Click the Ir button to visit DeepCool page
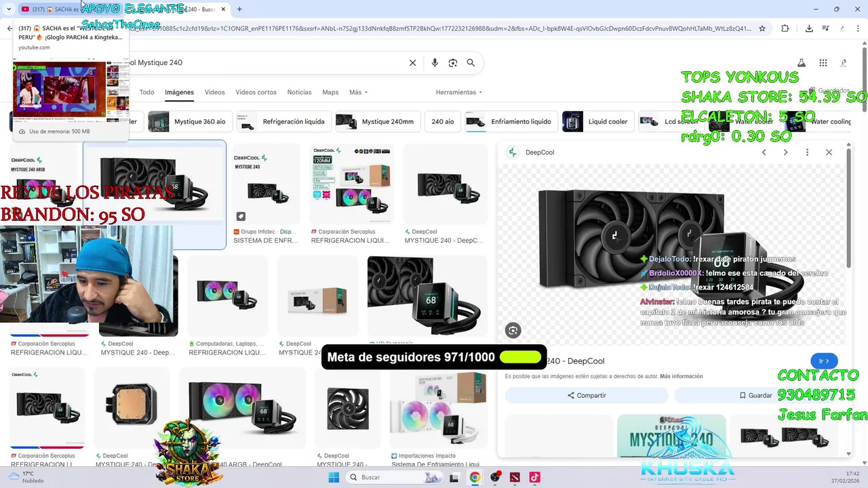 [824, 361]
